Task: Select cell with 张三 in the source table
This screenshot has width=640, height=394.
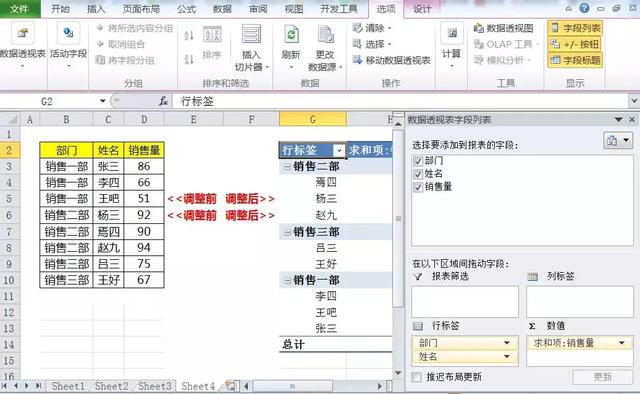Action: coord(108,167)
